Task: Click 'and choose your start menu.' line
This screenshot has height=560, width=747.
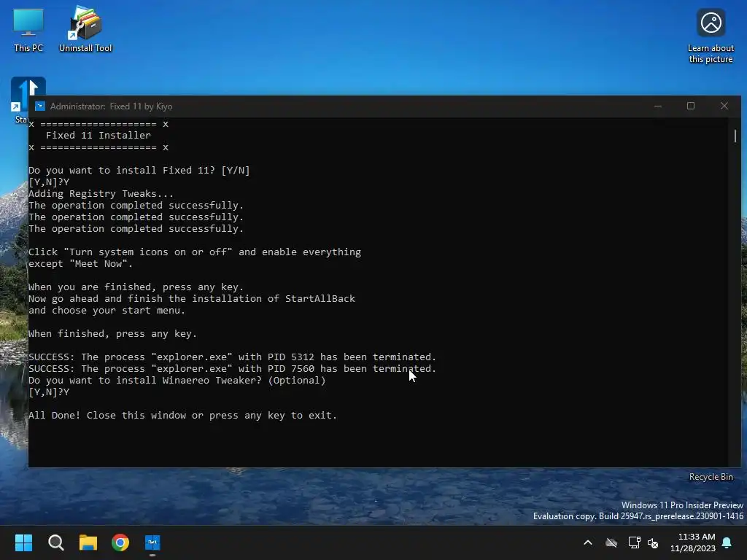Action: (107, 311)
